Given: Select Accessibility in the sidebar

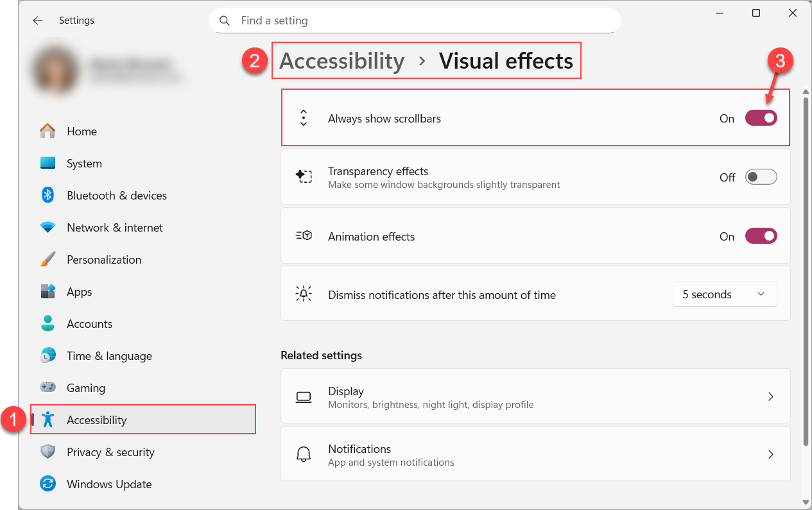Looking at the screenshot, I should coord(97,420).
